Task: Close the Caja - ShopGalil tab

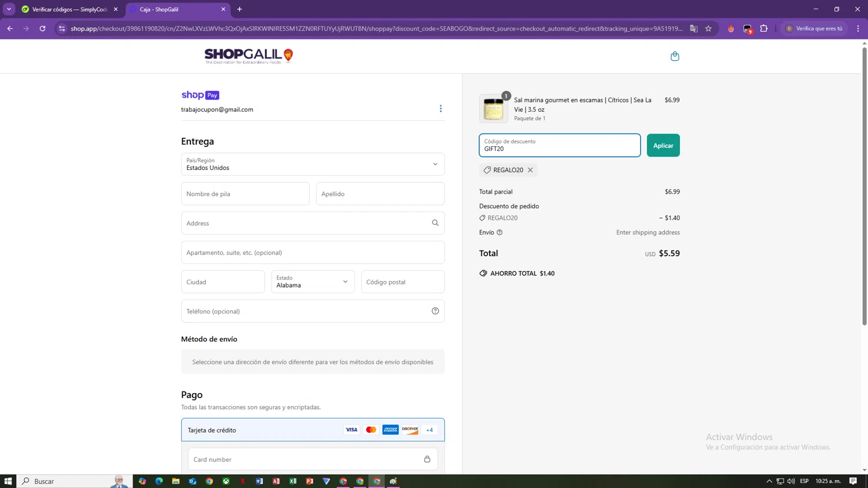Action: (223, 9)
